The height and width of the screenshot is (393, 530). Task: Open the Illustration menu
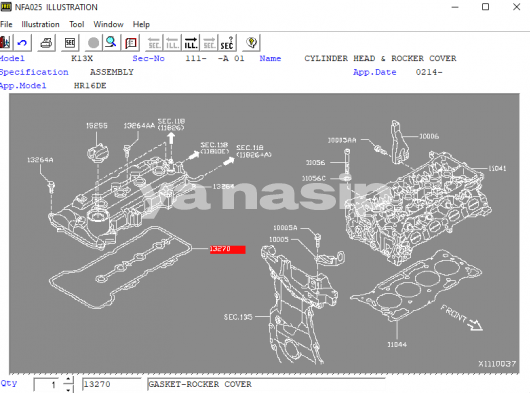tap(40, 24)
